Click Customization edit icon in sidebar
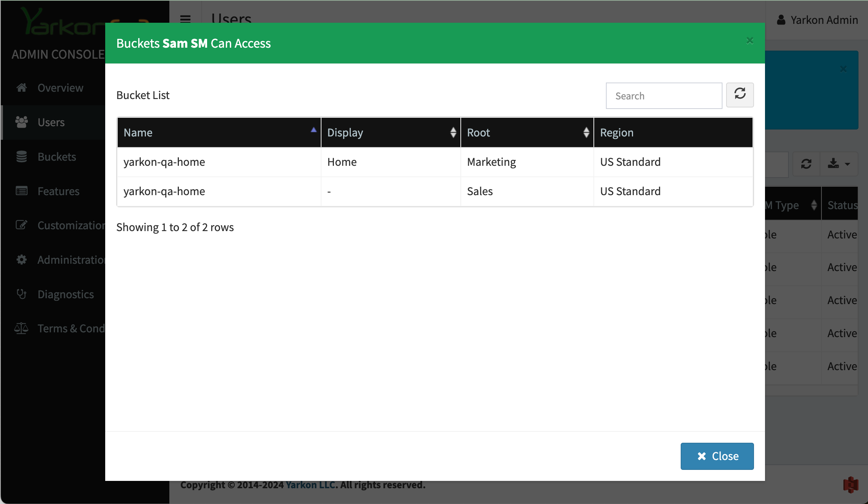Screen dimensions: 868x504 22,225
